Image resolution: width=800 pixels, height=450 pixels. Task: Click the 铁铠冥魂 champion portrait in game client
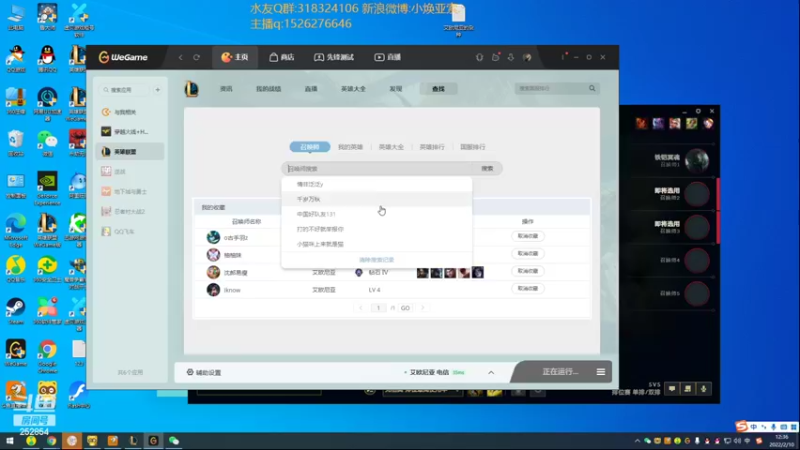pyautogui.click(x=697, y=161)
